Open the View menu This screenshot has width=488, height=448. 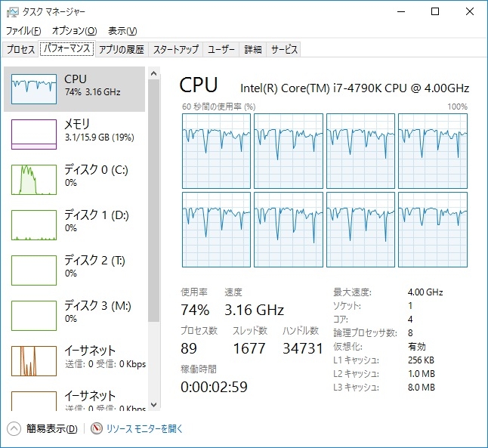[122, 31]
